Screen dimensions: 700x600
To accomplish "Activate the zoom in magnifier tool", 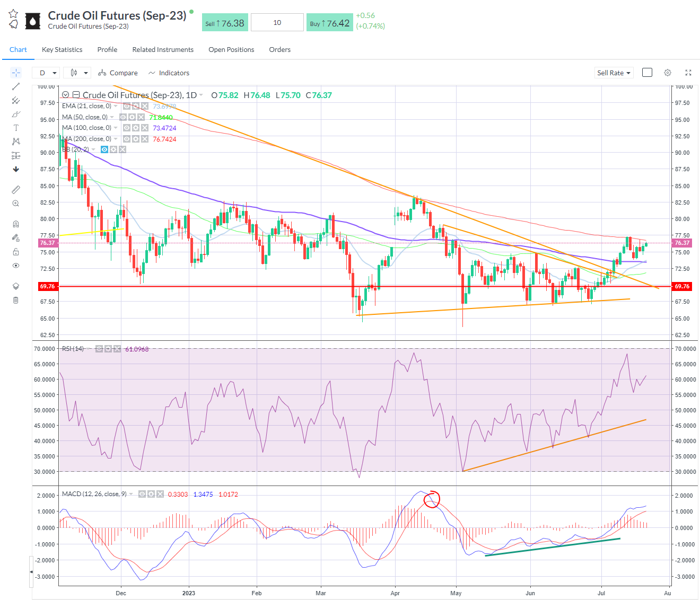I will click(x=16, y=204).
